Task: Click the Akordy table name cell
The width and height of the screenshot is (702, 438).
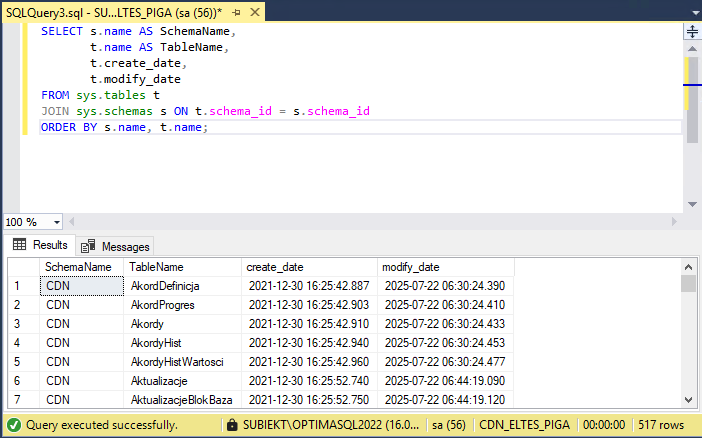Action: (182, 324)
